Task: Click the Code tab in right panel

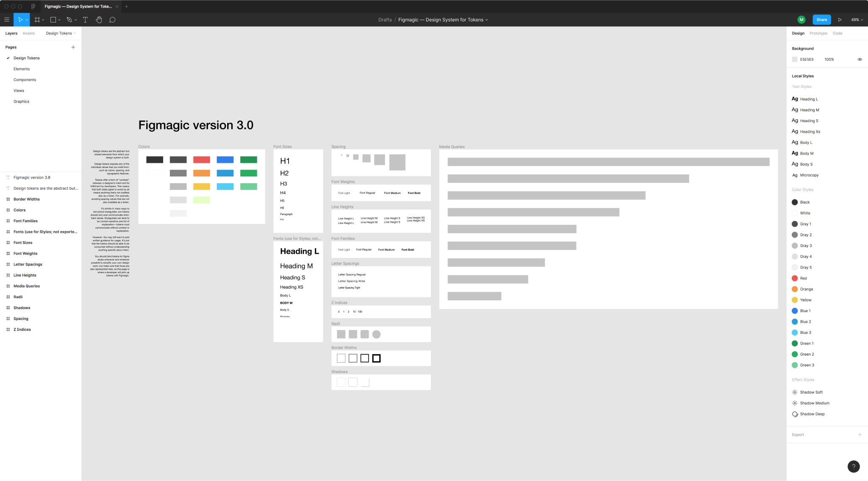Action: coord(837,33)
